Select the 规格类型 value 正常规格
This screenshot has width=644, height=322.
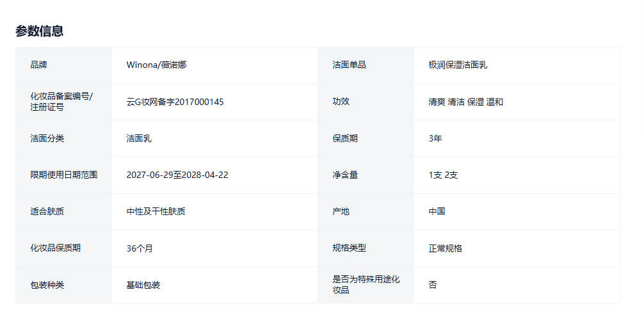click(x=445, y=248)
